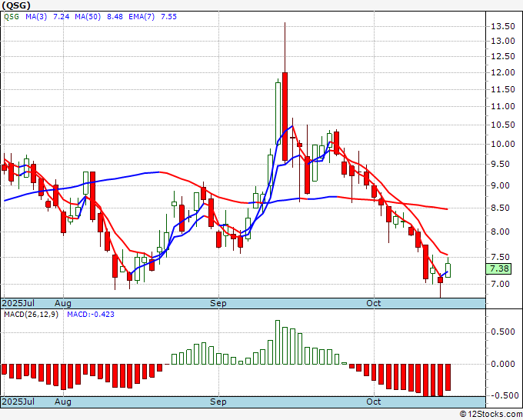Click the EMA(7) value 7.55
This screenshot has height=420, width=523.
click(x=168, y=17)
